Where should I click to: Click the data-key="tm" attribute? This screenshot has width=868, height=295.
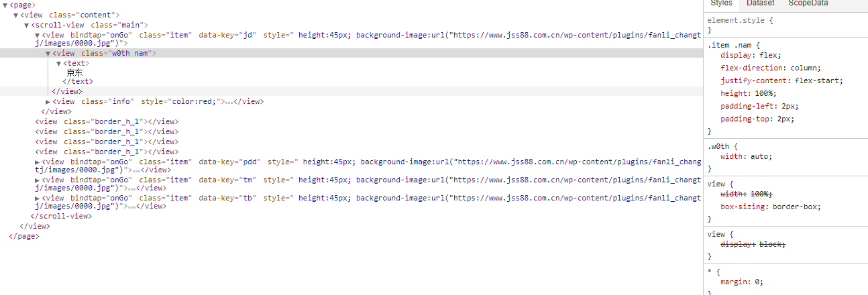click(228, 180)
